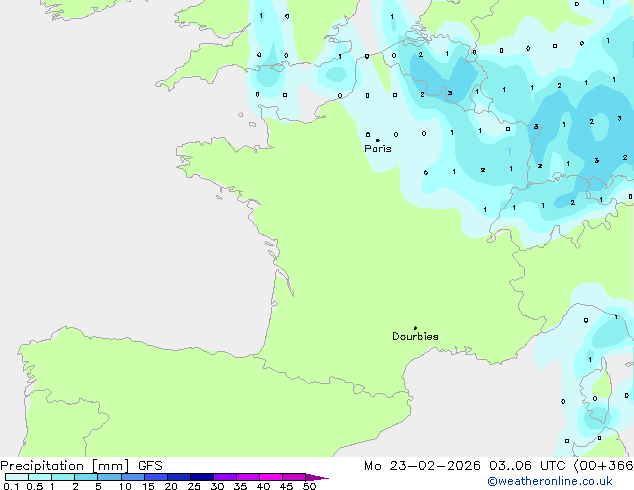Select the 15–20 mm legend swatch
The image size is (634, 490).
[x=156, y=477]
